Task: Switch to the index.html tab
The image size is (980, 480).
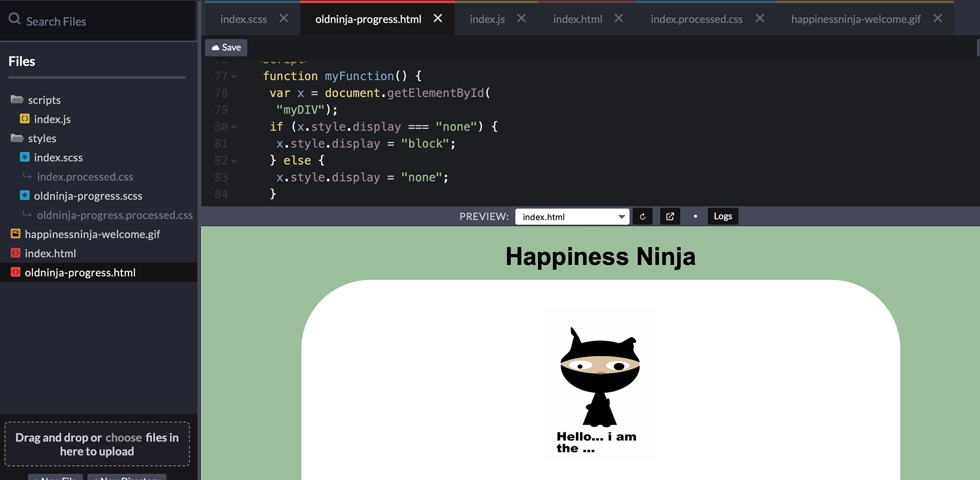Action: [577, 19]
